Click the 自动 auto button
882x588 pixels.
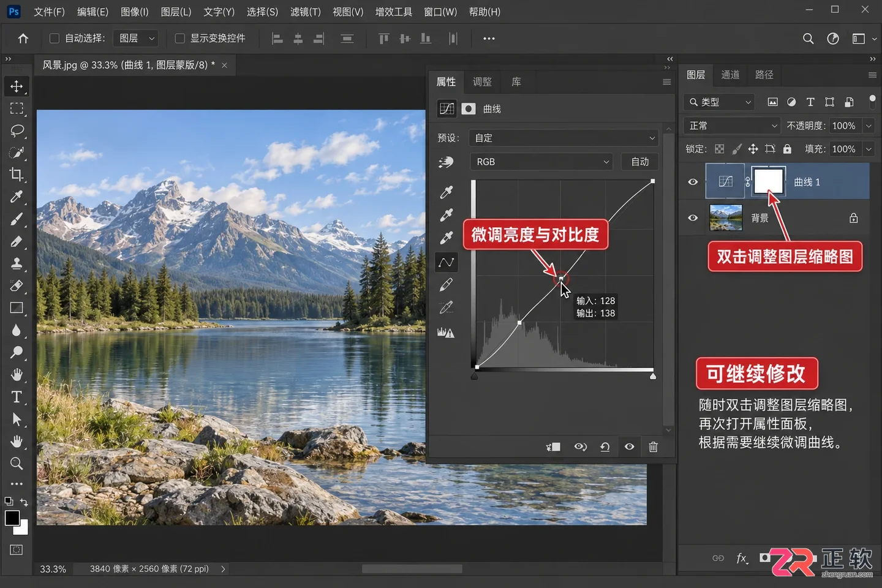click(x=640, y=162)
